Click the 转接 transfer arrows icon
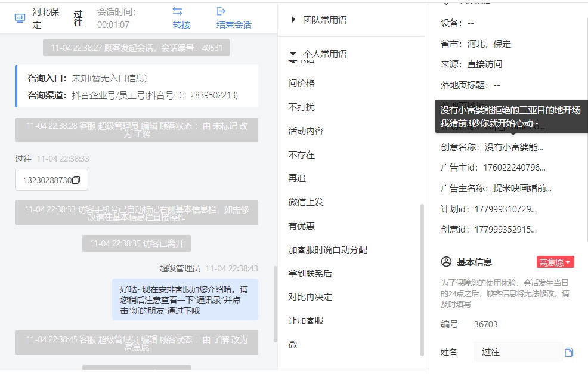This screenshot has width=588, height=374. 177,11
